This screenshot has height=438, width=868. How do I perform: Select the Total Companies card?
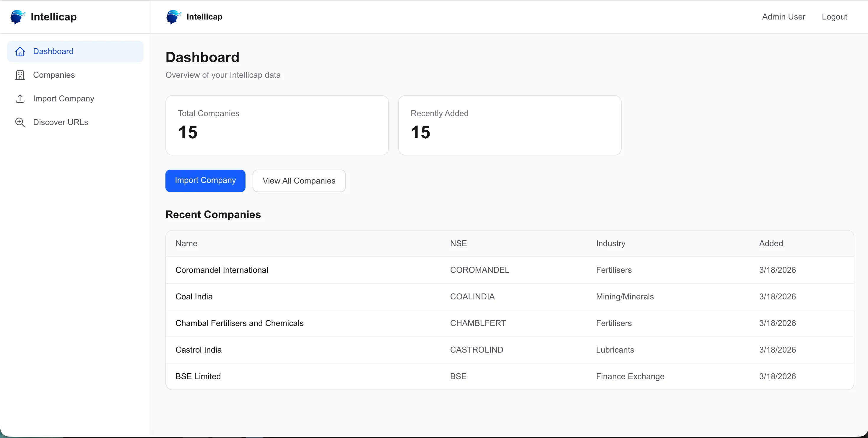(x=277, y=125)
